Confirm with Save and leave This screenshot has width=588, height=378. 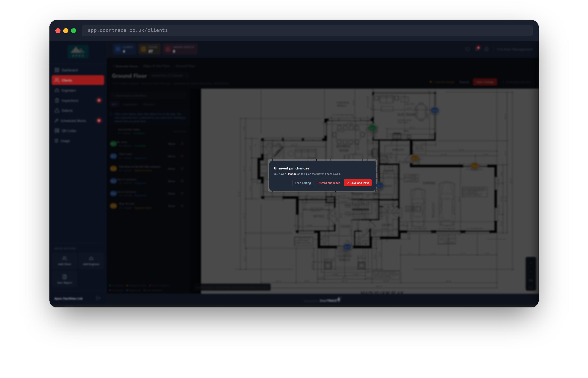tap(358, 183)
